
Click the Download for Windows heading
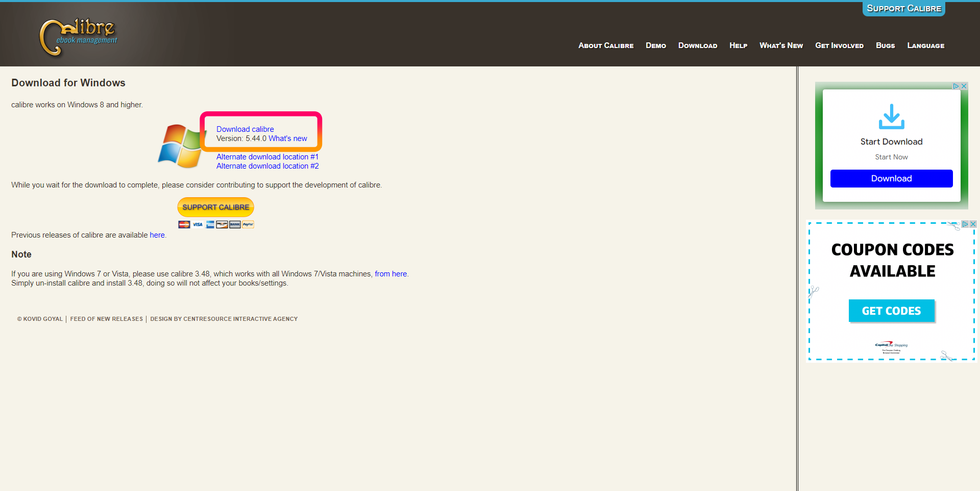(x=68, y=83)
